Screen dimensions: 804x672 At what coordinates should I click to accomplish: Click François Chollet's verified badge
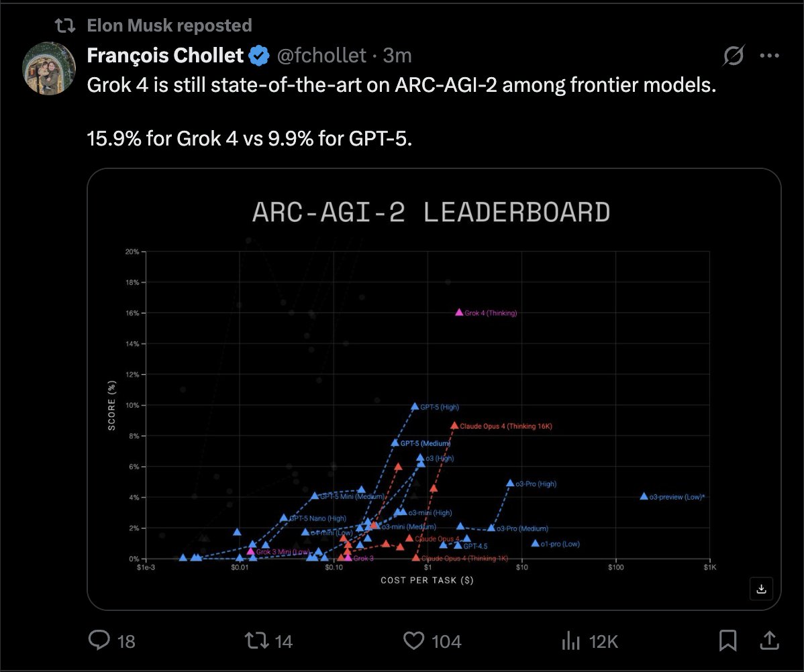pyautogui.click(x=259, y=56)
